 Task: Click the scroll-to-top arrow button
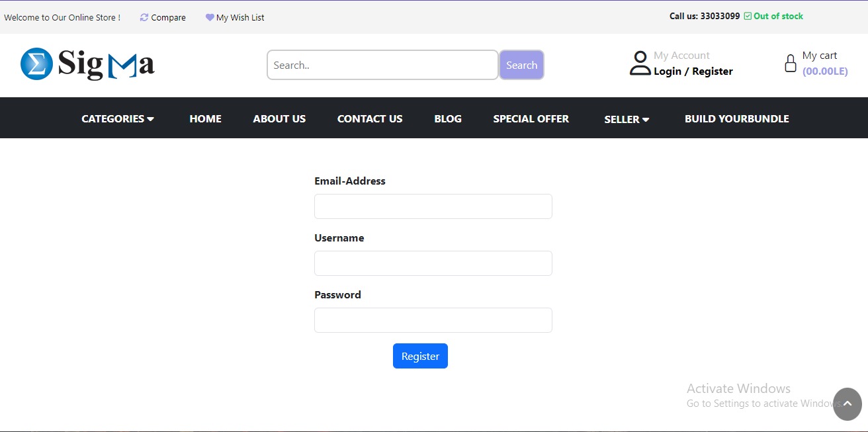(847, 404)
